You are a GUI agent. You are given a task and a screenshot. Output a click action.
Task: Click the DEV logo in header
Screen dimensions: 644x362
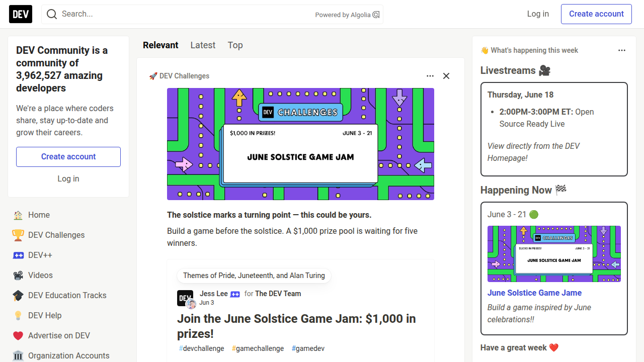(x=21, y=14)
